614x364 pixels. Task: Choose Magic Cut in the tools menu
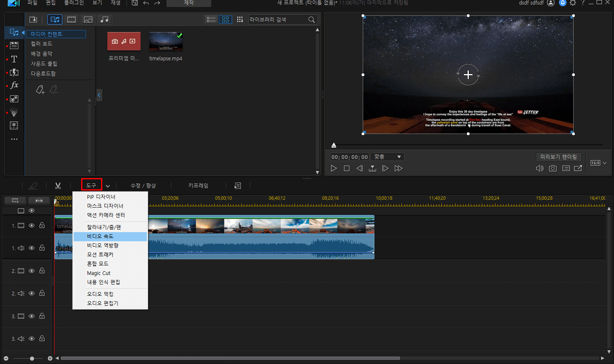point(99,273)
